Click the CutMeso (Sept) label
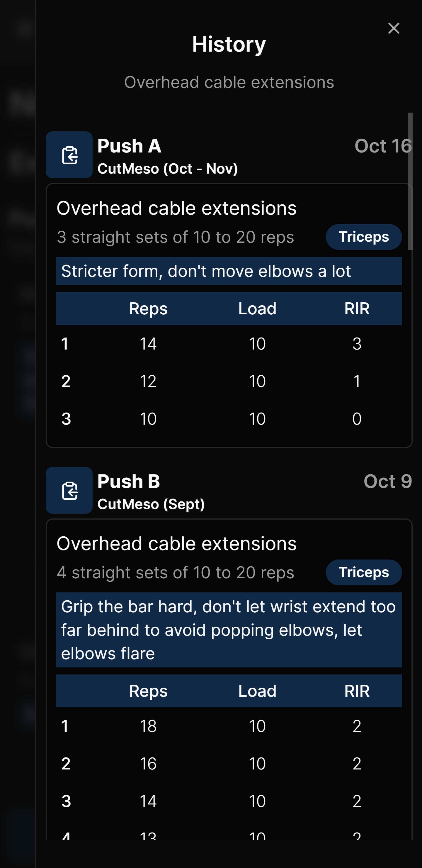This screenshot has width=422, height=868. (151, 504)
